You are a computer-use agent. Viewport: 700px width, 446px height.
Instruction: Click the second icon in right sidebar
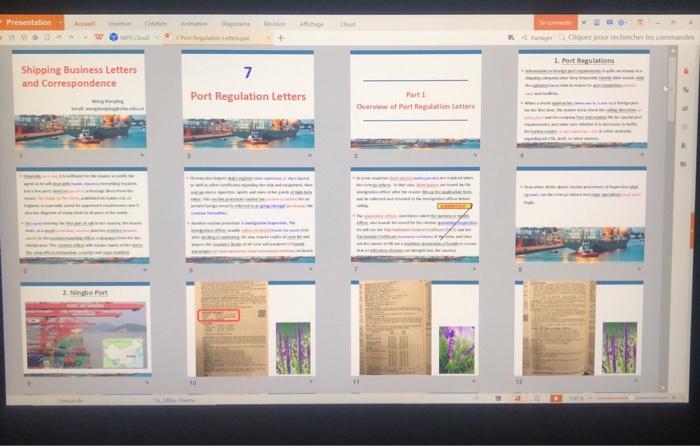pos(685,90)
